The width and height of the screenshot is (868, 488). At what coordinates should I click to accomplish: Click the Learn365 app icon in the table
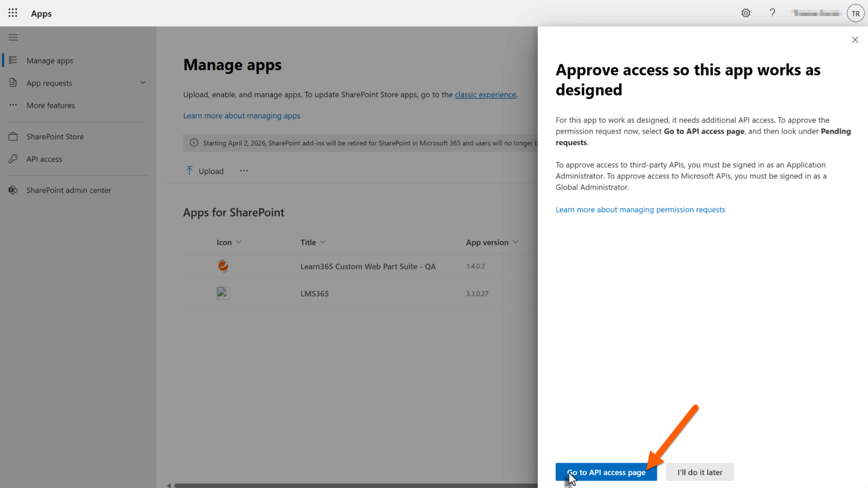pos(223,266)
